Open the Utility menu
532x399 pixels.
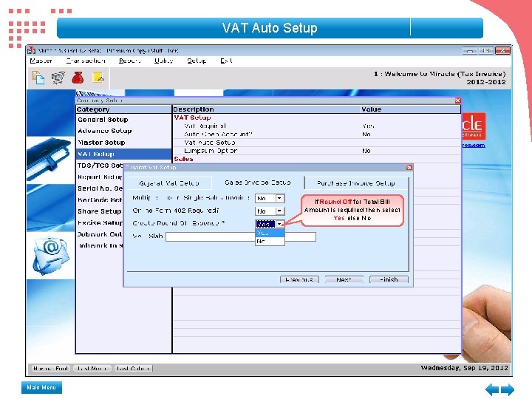pyautogui.click(x=163, y=61)
